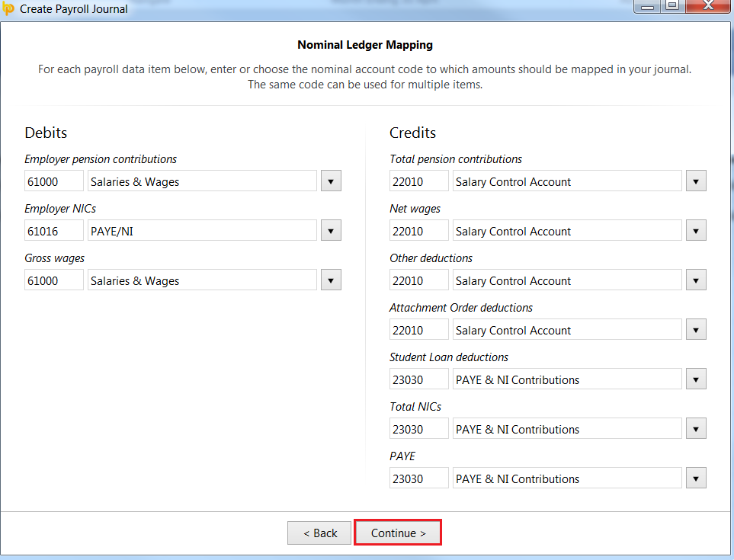This screenshot has height=560, width=734.
Task: Go back with the Back button
Action: click(319, 533)
